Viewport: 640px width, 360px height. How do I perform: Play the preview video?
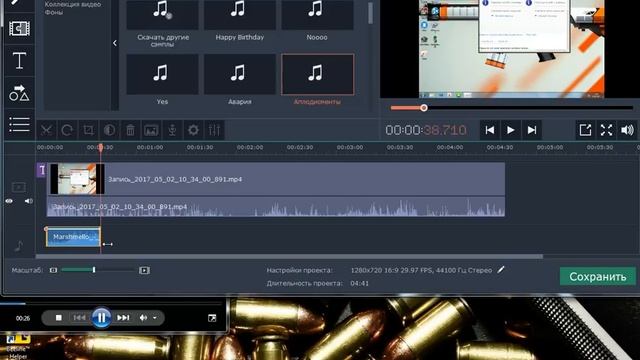coord(511,130)
